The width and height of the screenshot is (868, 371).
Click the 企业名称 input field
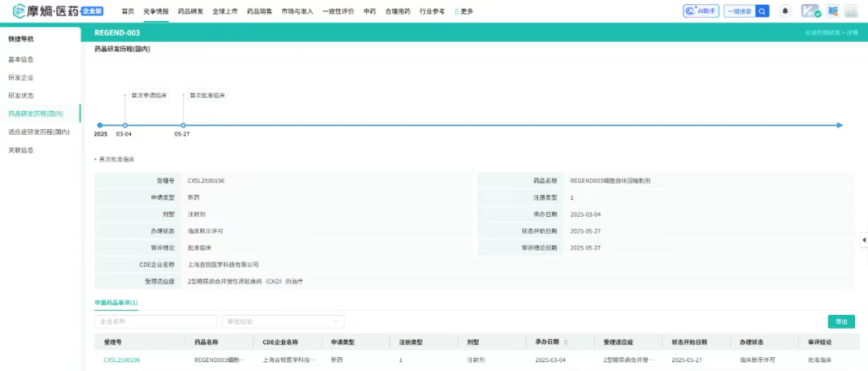[x=155, y=321]
